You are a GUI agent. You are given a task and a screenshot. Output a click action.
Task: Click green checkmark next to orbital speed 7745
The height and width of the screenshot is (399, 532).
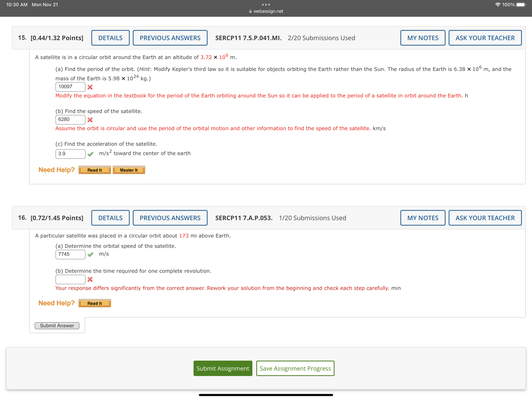(90, 255)
